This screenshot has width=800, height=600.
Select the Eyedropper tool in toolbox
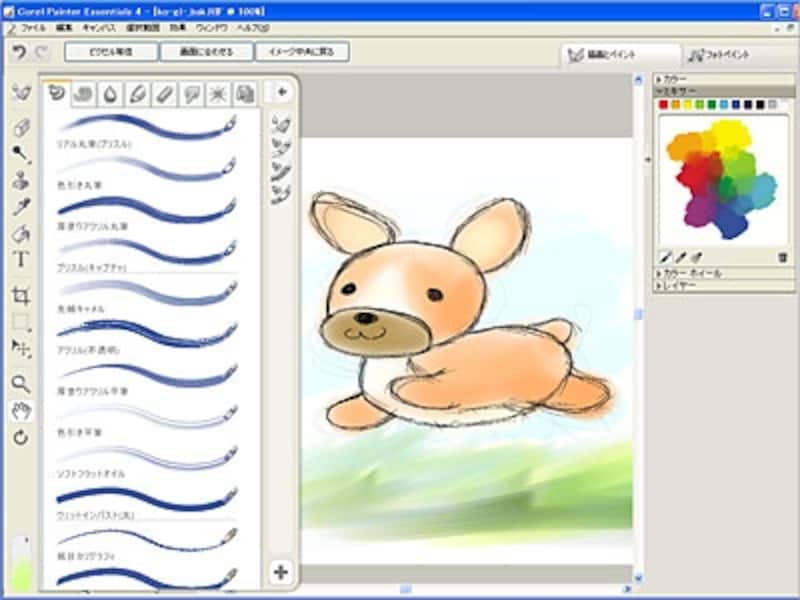pyautogui.click(x=21, y=207)
